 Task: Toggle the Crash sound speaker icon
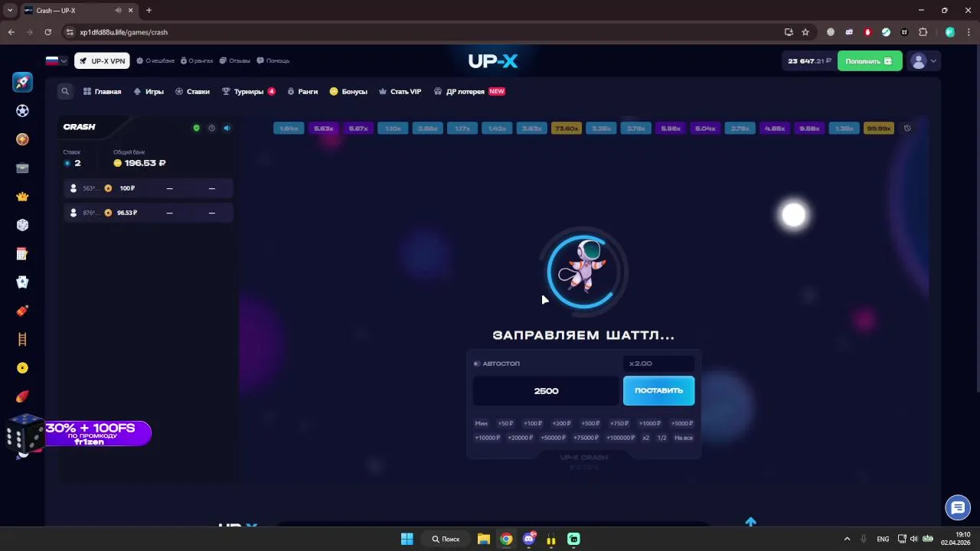click(227, 128)
